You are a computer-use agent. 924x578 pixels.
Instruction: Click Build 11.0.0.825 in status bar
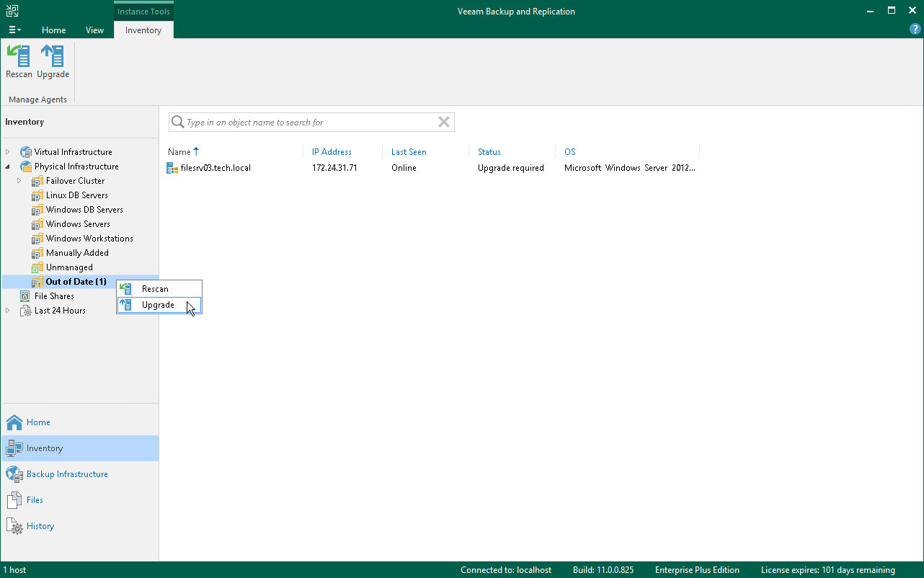click(603, 570)
